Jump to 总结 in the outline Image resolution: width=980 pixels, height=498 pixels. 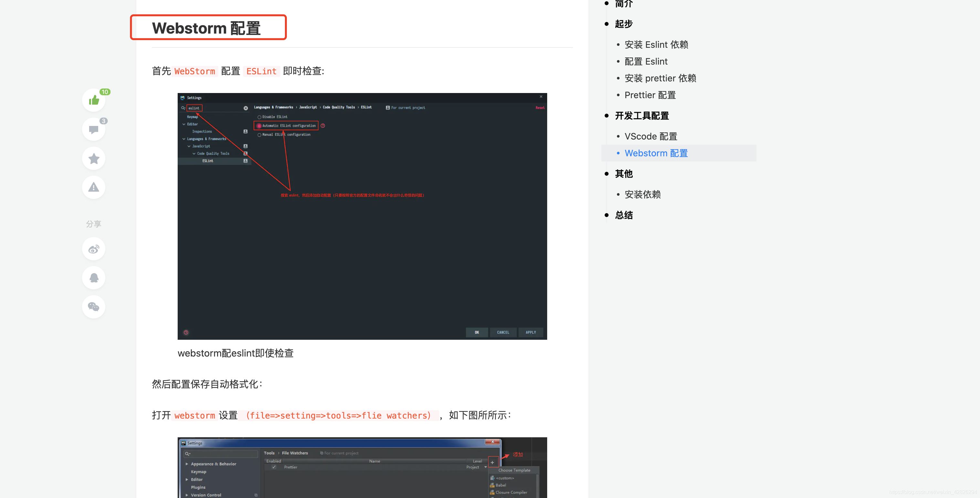click(x=623, y=215)
